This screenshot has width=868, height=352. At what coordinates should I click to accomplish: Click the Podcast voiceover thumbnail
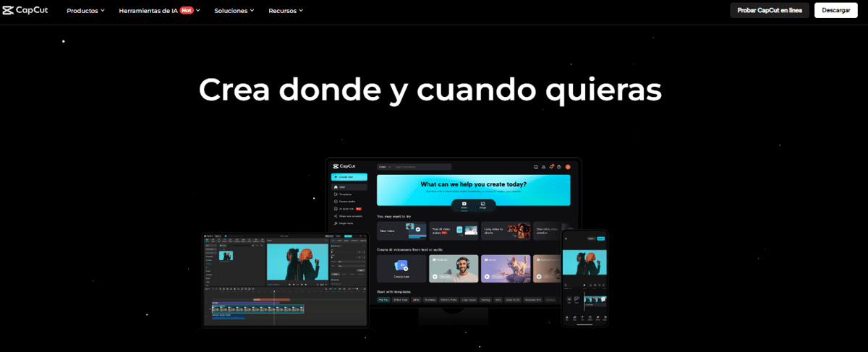coord(454,268)
